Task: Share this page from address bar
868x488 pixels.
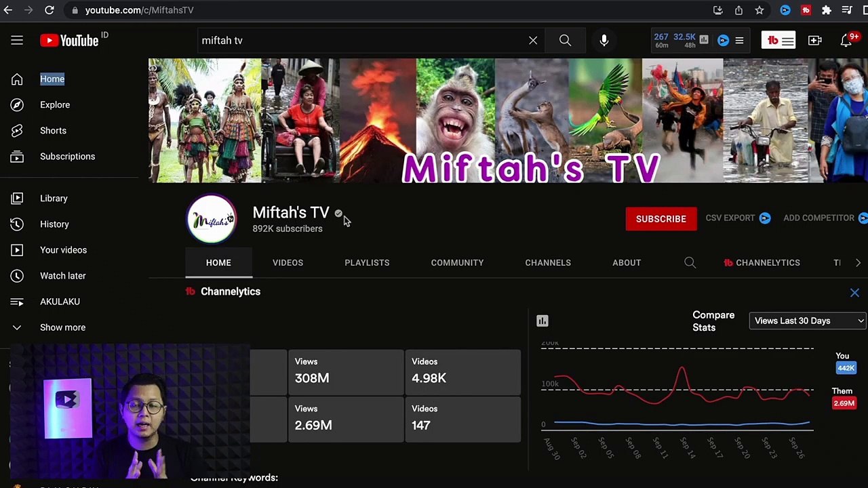Action: [738, 10]
